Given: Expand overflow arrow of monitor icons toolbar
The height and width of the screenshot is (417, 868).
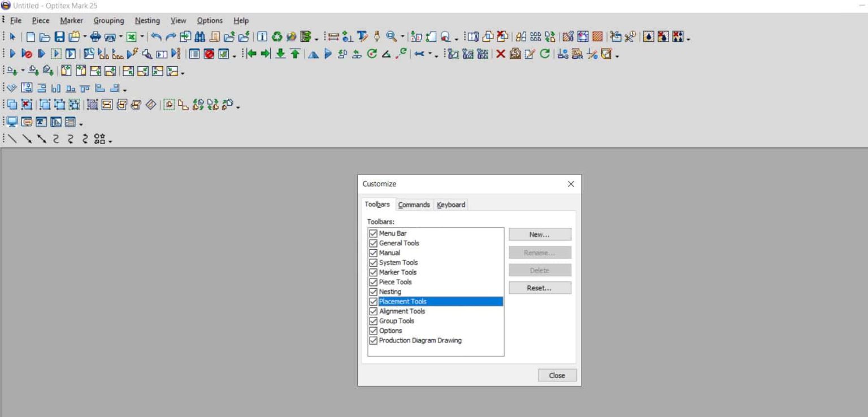Looking at the screenshot, I should coord(81,124).
